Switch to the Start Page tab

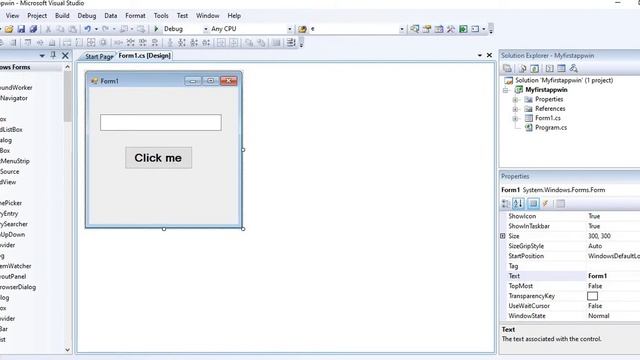click(x=99, y=56)
